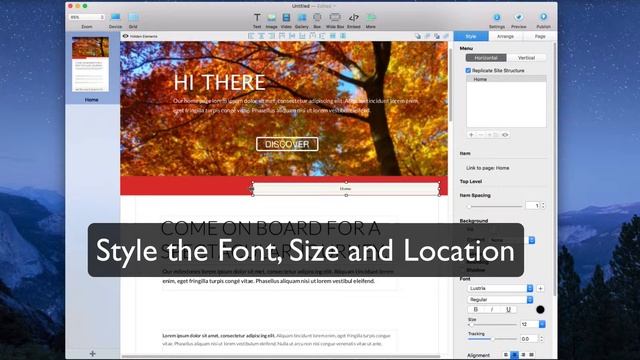The image size is (640, 360).
Task: Insert a Video element from the toolbar
Action: tap(286, 20)
